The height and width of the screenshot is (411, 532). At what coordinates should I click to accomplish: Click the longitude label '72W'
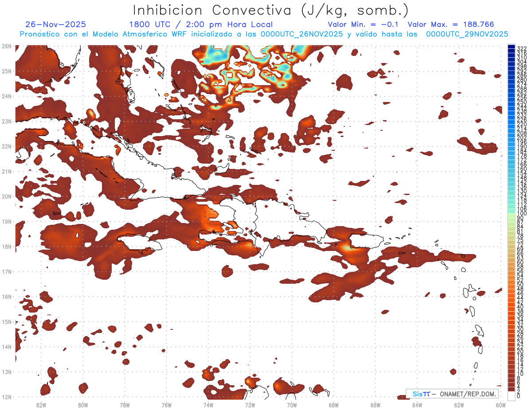(x=250, y=405)
